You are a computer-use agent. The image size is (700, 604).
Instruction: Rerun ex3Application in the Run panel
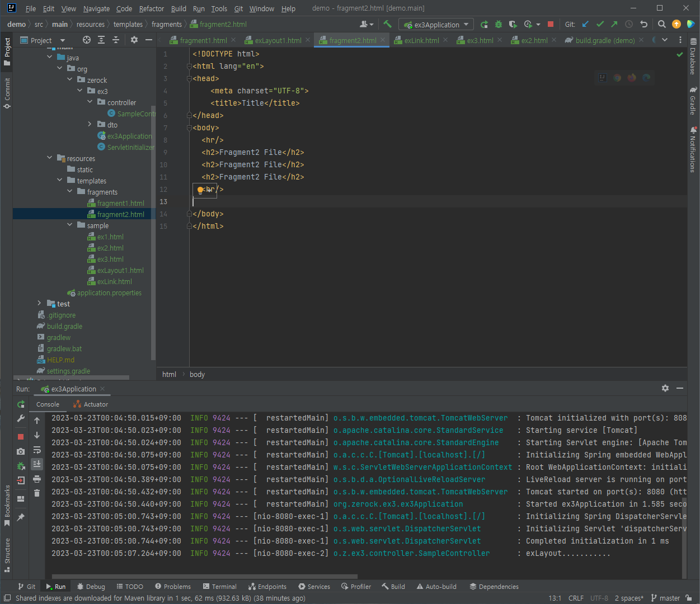click(x=21, y=404)
